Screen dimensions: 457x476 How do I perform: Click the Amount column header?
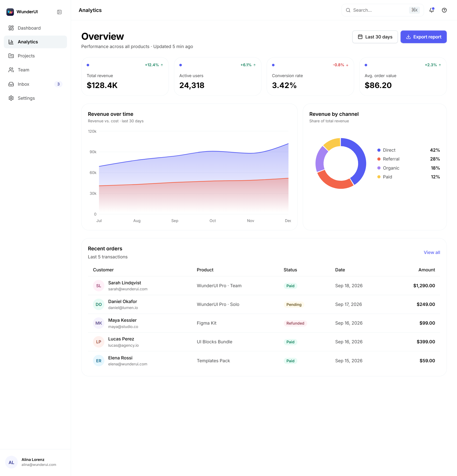427,270
